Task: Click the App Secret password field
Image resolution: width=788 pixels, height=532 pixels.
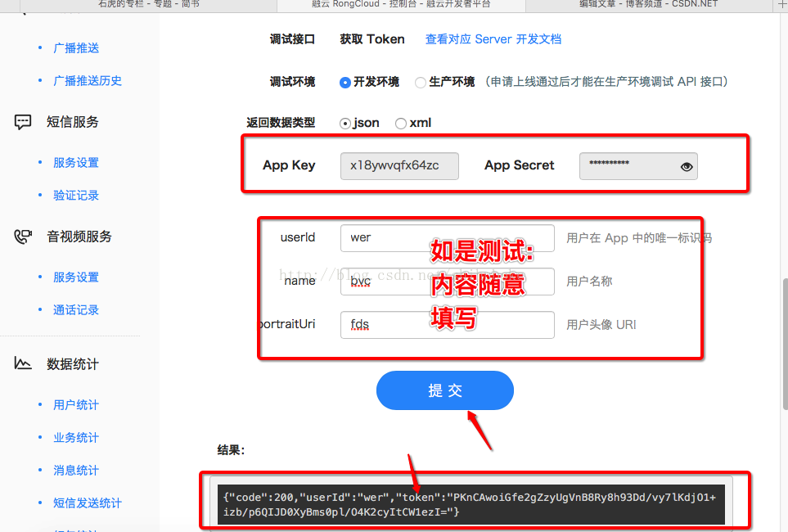Action: 638,166
